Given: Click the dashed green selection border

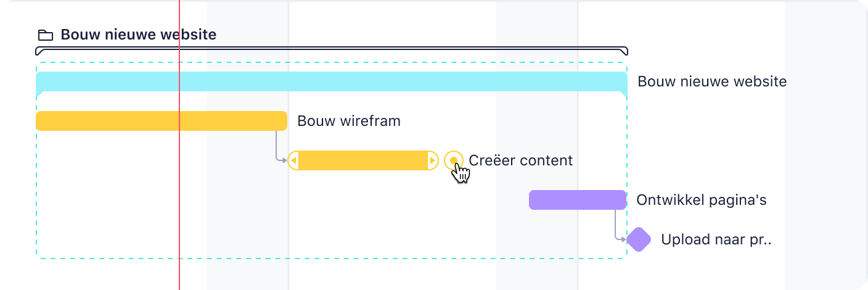Looking at the screenshot, I should pyautogui.click(x=332, y=63).
